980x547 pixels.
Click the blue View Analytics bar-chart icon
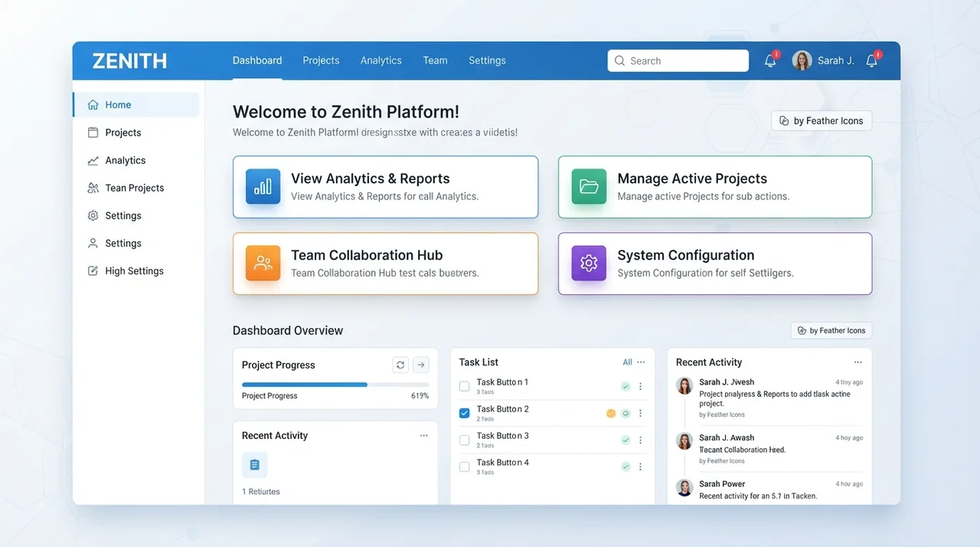point(263,186)
